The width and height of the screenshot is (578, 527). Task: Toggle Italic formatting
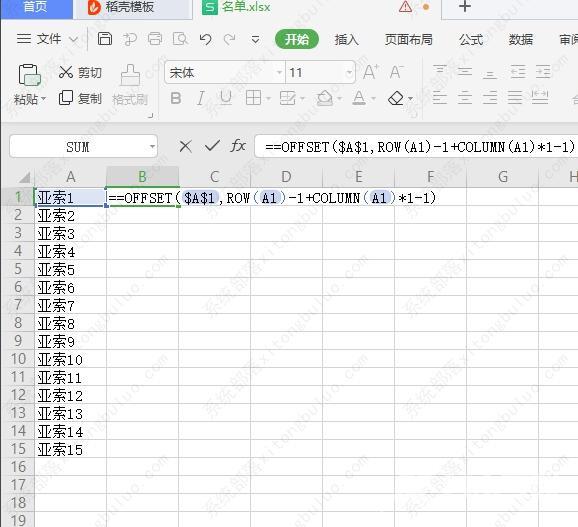pyautogui.click(x=201, y=98)
